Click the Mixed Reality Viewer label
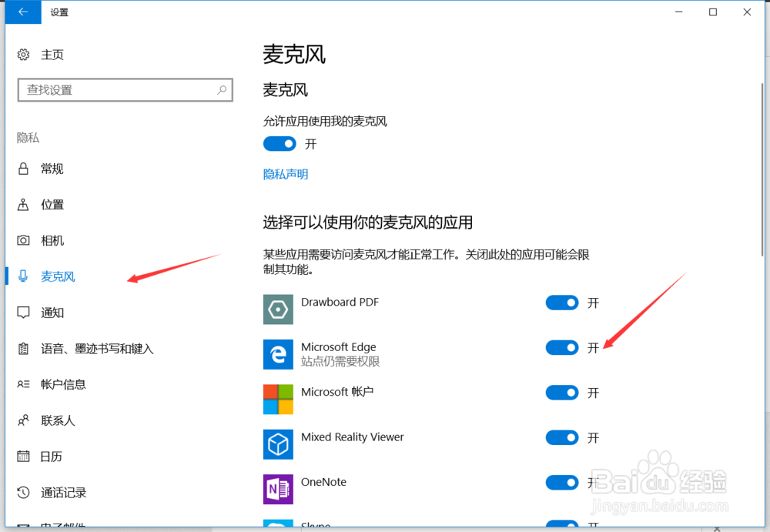The image size is (770, 532). pyautogui.click(x=352, y=437)
